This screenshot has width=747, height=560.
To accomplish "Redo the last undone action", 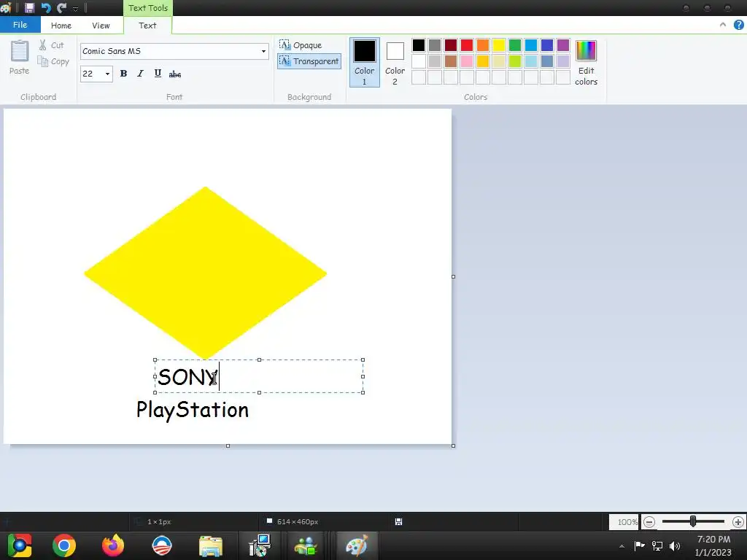I will (x=61, y=7).
